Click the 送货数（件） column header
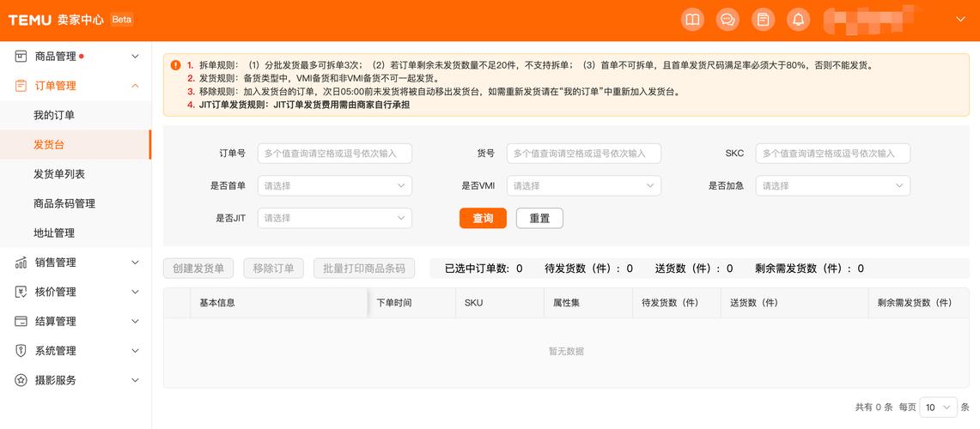Image resolution: width=980 pixels, height=429 pixels. pos(754,302)
